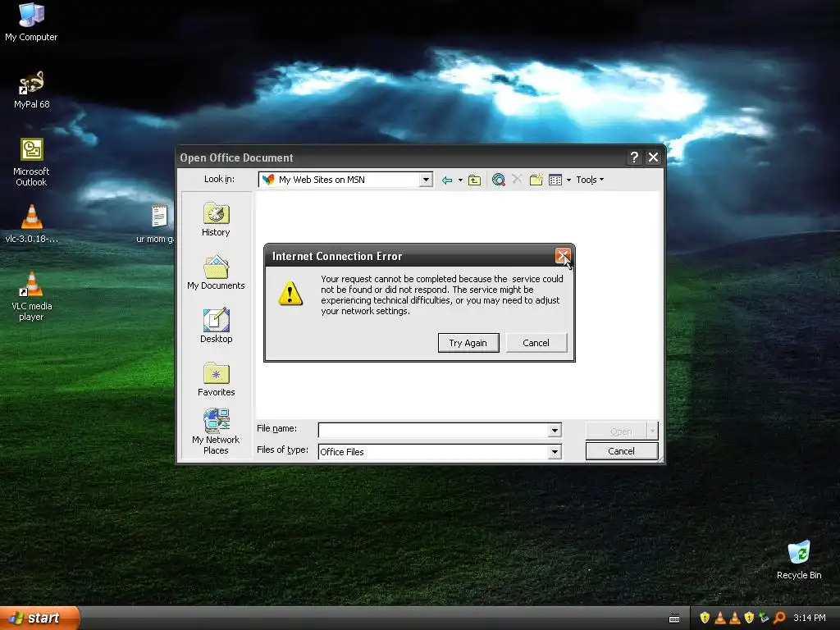The height and width of the screenshot is (630, 840).
Task: Click the keyboard icon in the taskbar
Action: point(674,619)
